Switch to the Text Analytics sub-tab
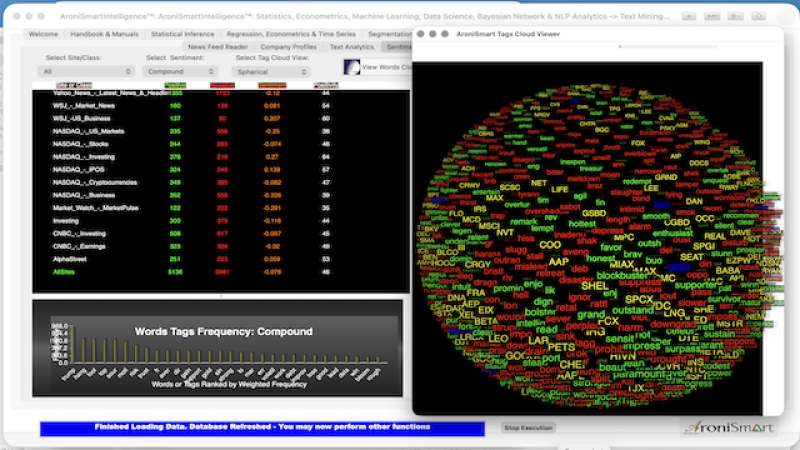This screenshot has height=450, width=800. [x=352, y=47]
